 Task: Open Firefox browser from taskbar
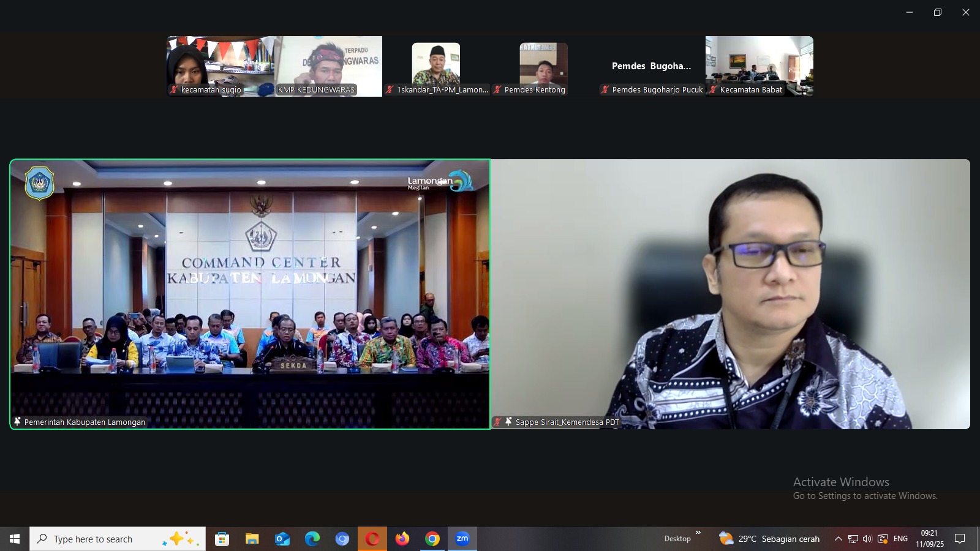click(x=402, y=539)
